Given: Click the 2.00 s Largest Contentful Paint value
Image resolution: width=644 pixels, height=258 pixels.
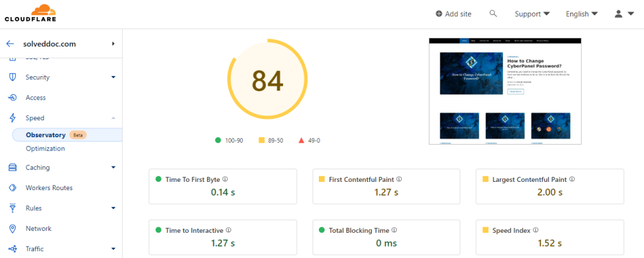Looking at the screenshot, I should point(550,192).
